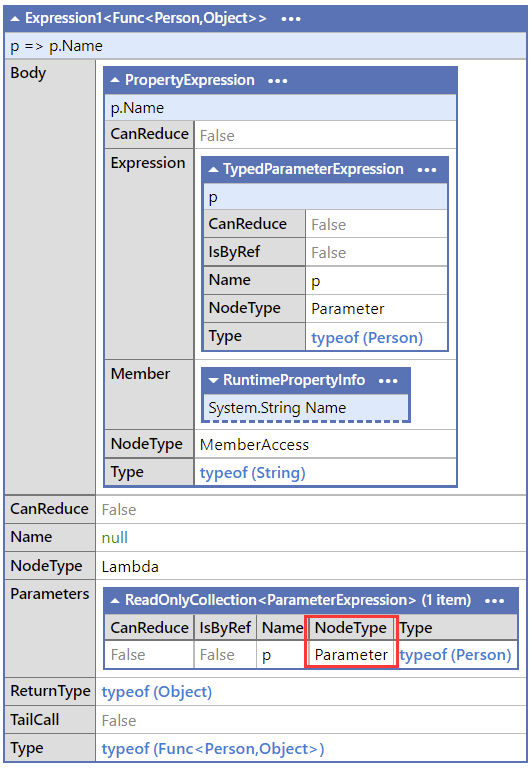The width and height of the screenshot is (532, 768).
Task: Open the typeof (Object) ReturnType link
Action: [157, 692]
